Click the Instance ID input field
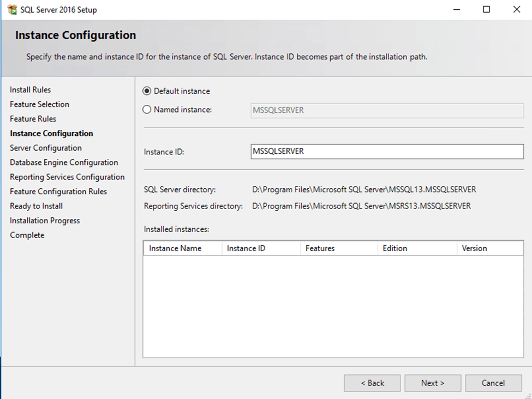 pos(386,152)
